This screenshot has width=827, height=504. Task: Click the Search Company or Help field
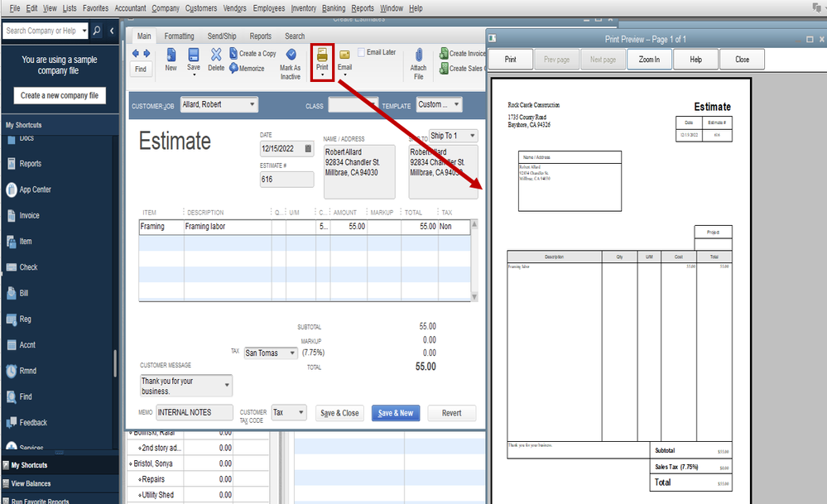click(x=41, y=31)
